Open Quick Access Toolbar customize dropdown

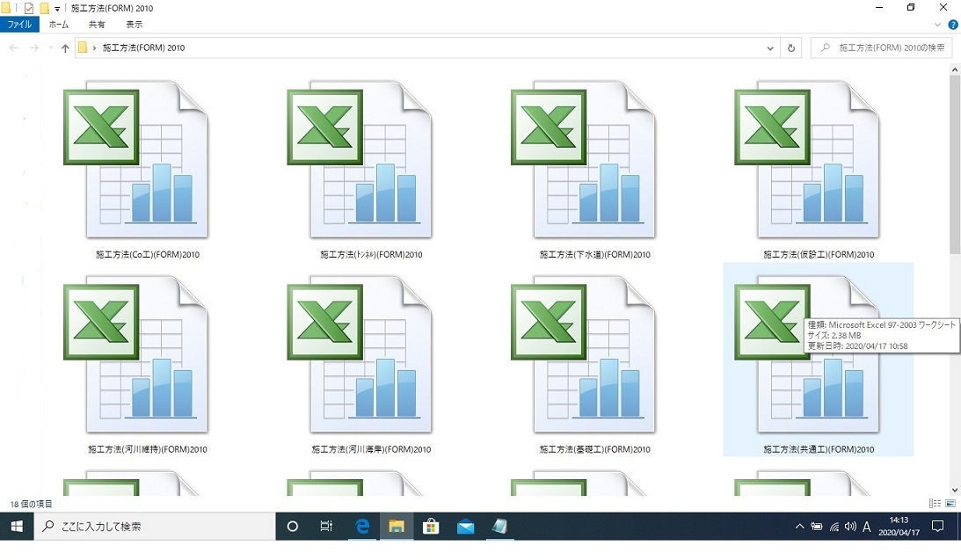coord(56,9)
